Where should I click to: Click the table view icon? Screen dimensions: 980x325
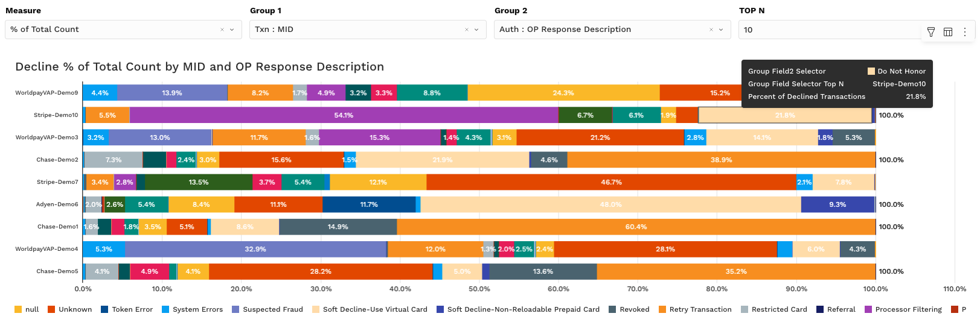[x=948, y=32]
